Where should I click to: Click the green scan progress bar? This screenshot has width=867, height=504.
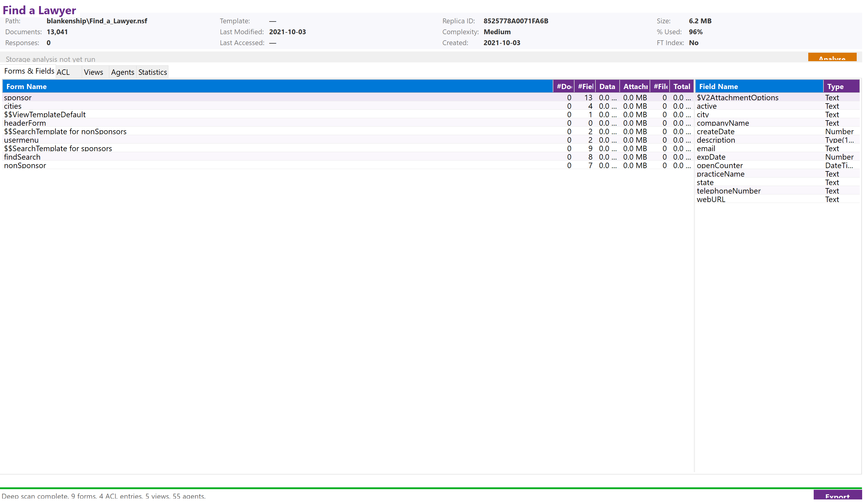pyautogui.click(x=434, y=488)
